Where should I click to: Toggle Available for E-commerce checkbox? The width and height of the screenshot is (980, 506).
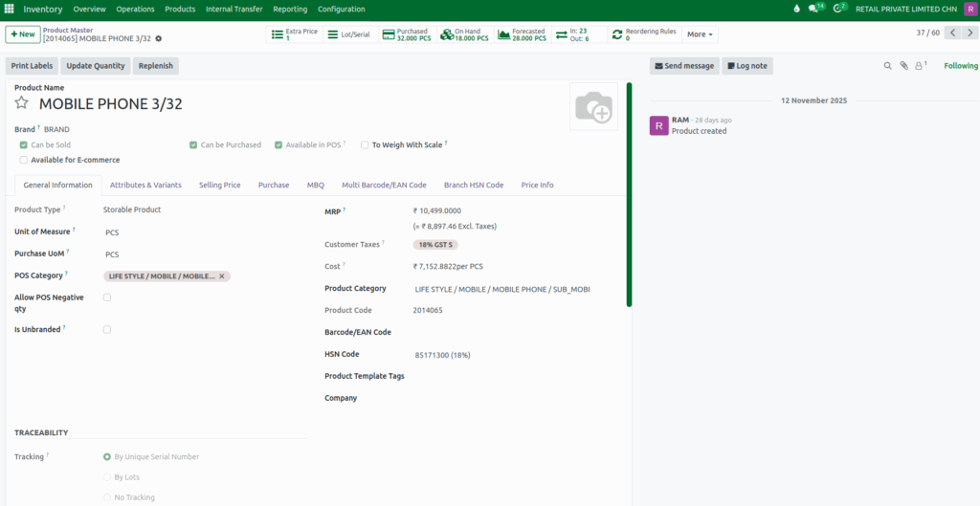click(x=24, y=160)
